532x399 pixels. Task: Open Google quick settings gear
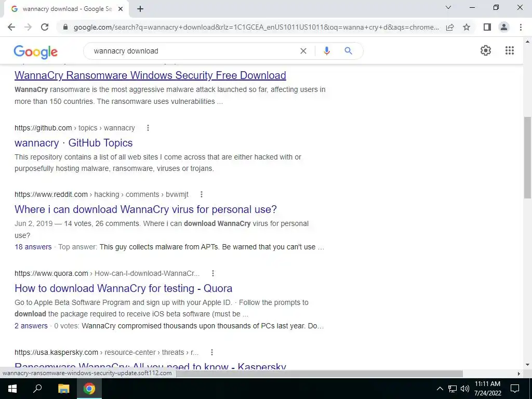(486, 50)
